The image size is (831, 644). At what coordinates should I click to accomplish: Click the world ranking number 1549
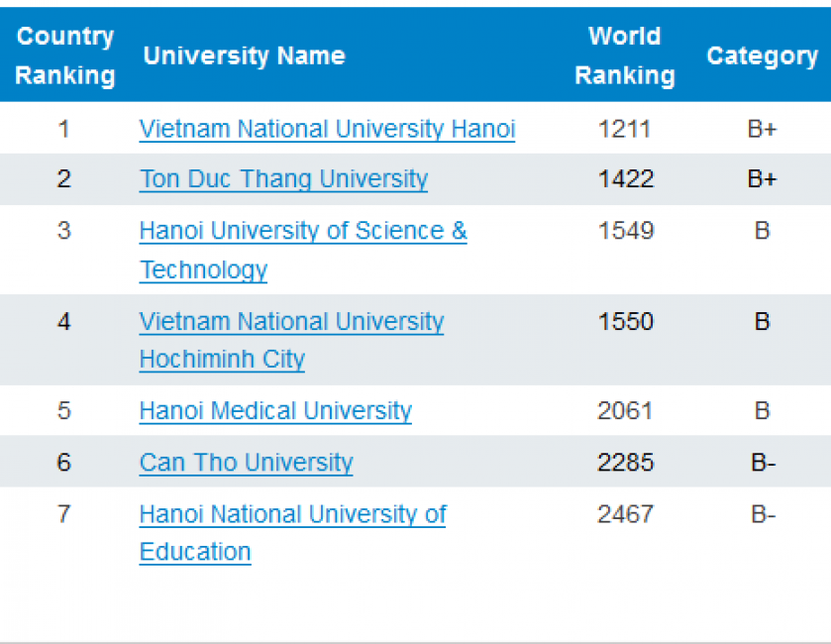click(625, 231)
